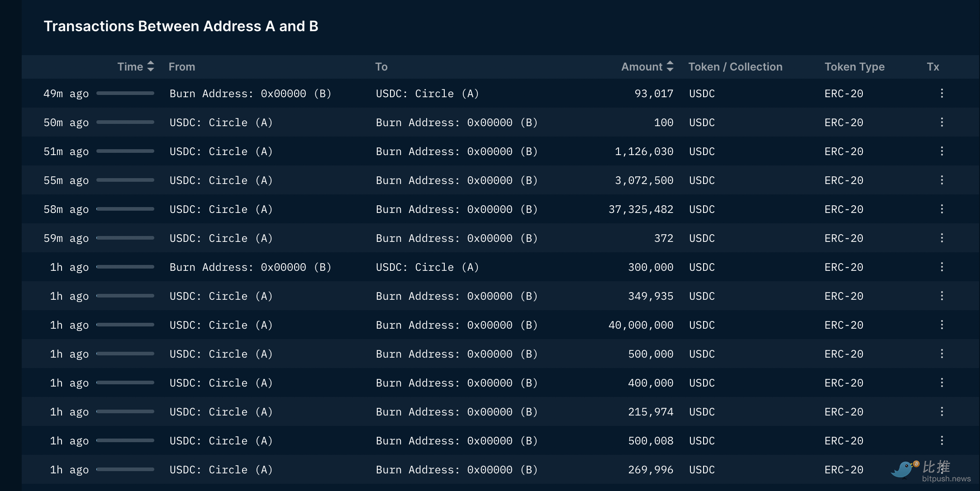Click the 37,325,482 amount cell
This screenshot has height=491, width=980.
click(641, 209)
